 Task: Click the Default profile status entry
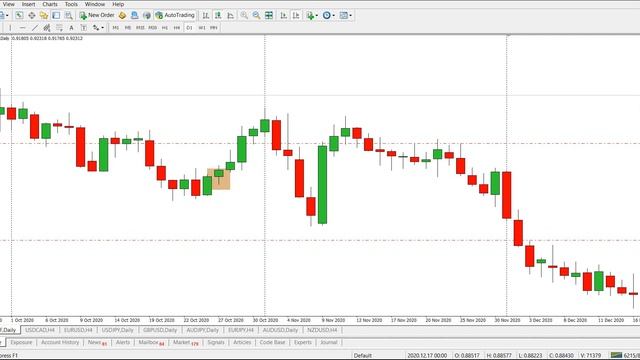pos(362,356)
